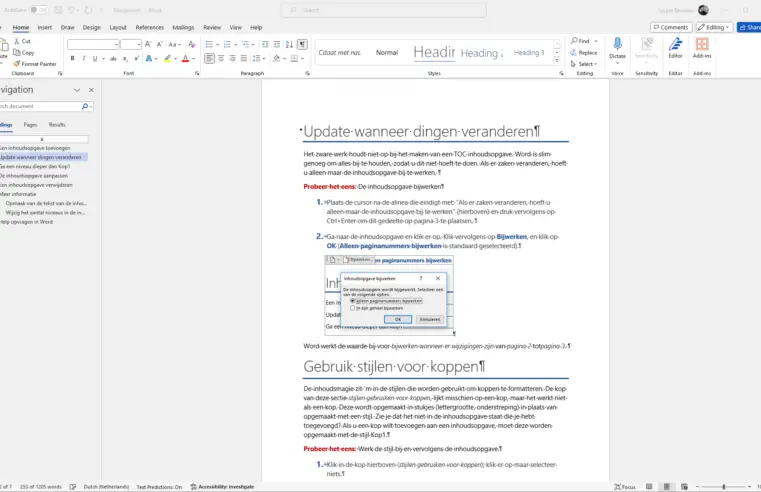The width and height of the screenshot is (761, 492).
Task: Toggle Focus mode in the status bar
Action: click(x=625, y=487)
